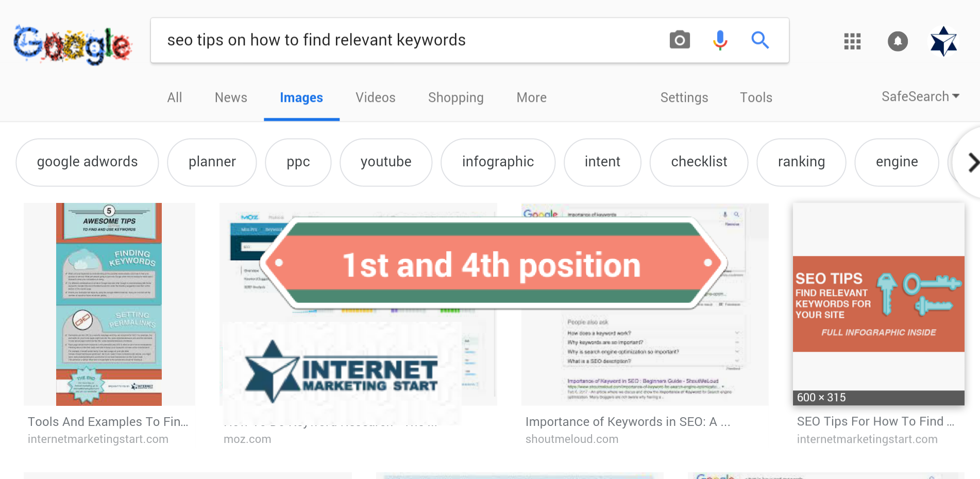The width and height of the screenshot is (980, 479).
Task: Open the internetmarketingstart.com link under SEO Tips
Action: 867,439
